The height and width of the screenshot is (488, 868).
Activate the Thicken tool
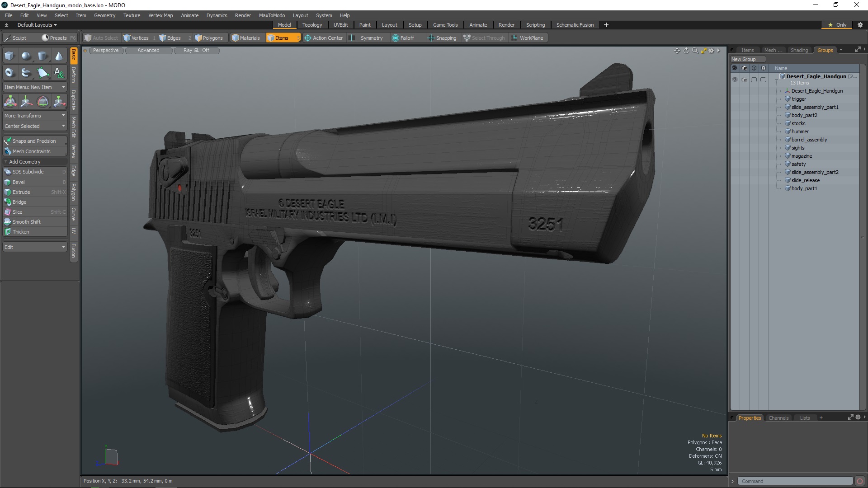pos(35,232)
